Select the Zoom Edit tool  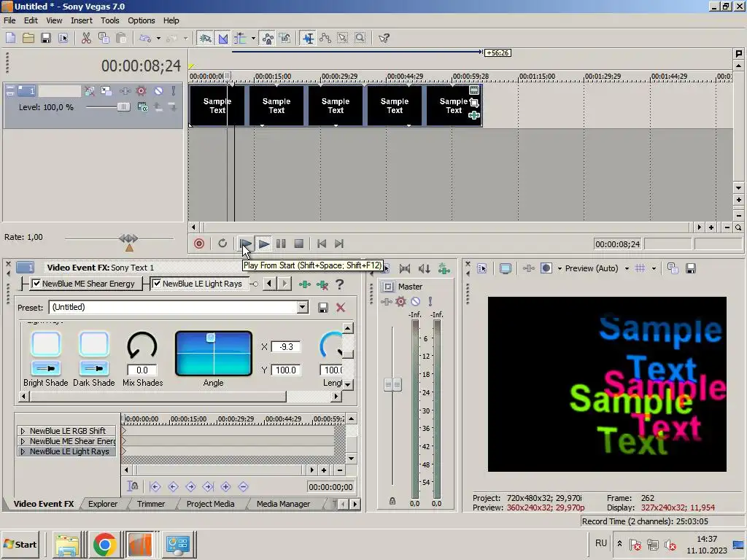click(360, 38)
